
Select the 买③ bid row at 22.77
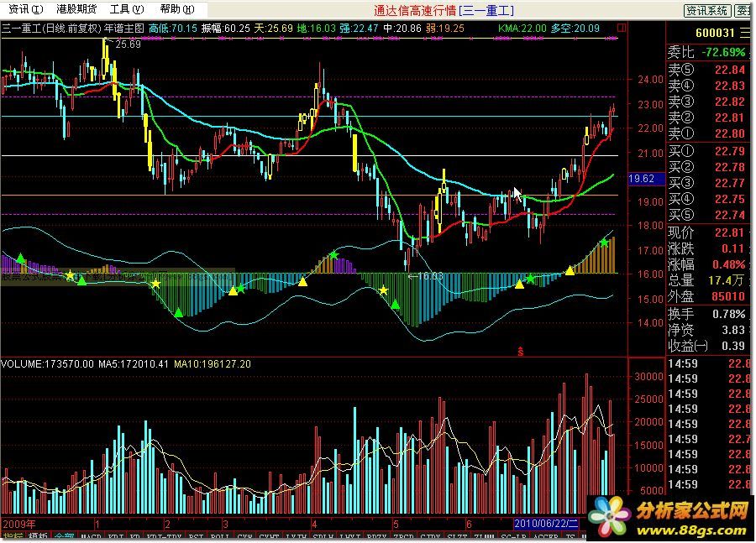tap(707, 183)
